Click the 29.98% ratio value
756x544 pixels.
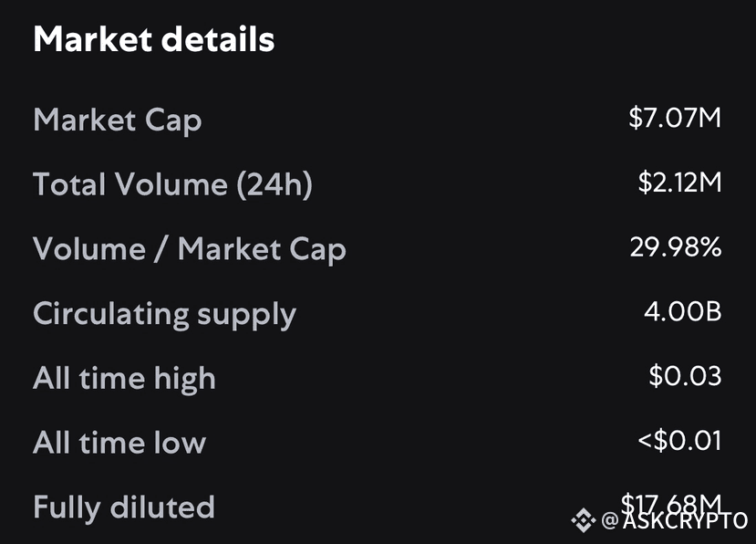676,246
